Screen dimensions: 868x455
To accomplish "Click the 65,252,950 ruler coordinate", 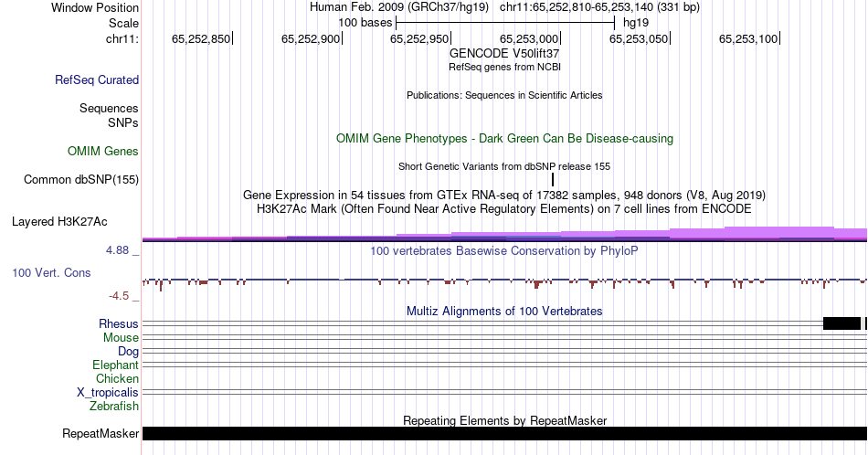I will pos(419,38).
